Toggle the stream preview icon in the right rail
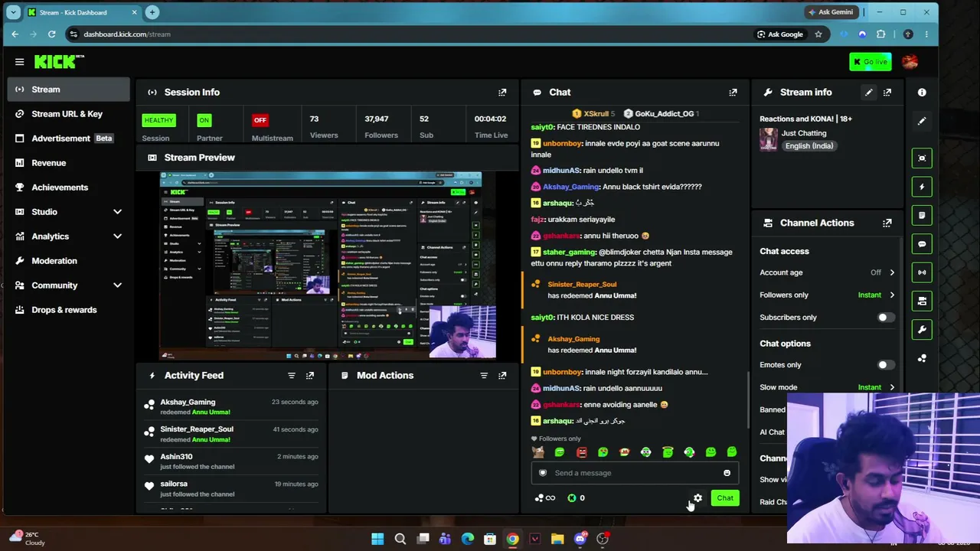This screenshot has height=551, width=980. pos(922,158)
